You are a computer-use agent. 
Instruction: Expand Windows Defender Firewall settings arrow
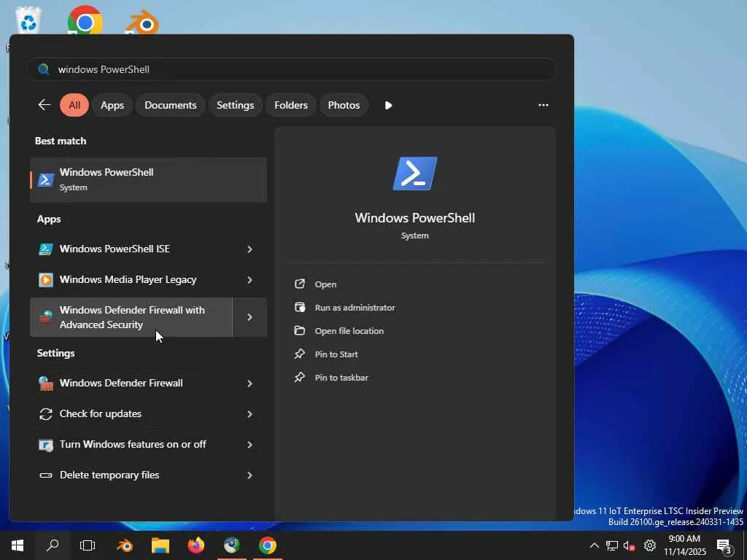click(x=249, y=384)
